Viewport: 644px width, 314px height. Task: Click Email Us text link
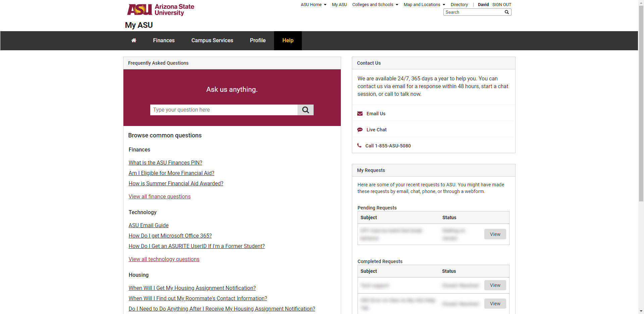(x=376, y=114)
